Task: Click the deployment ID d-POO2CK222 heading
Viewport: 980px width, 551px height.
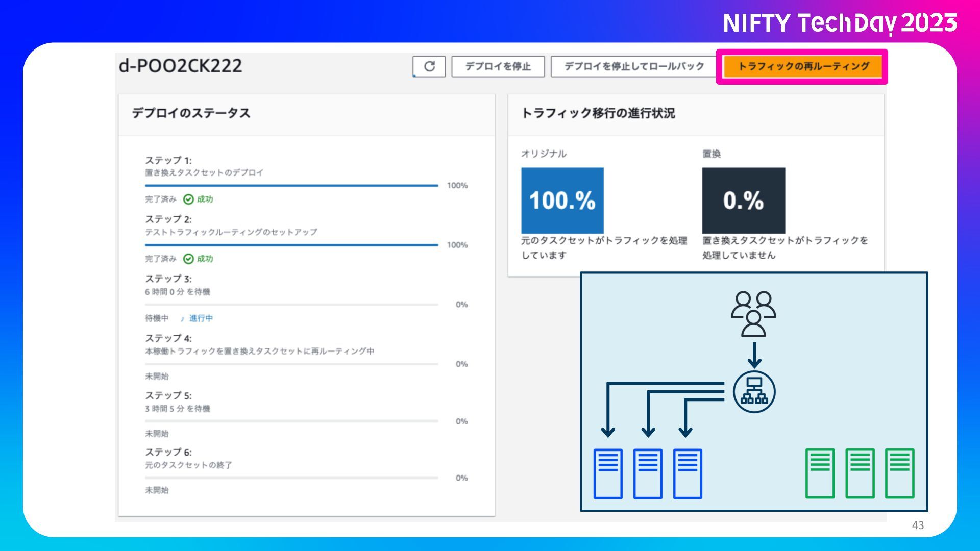Action: click(180, 66)
